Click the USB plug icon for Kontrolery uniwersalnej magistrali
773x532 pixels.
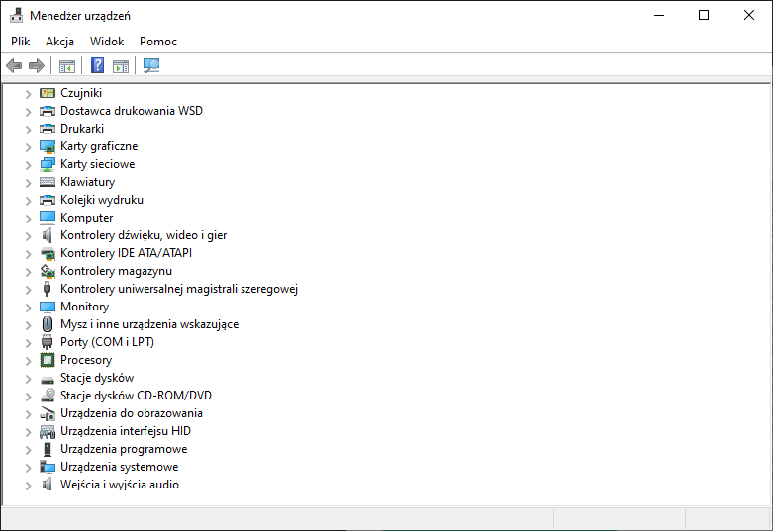(x=48, y=289)
